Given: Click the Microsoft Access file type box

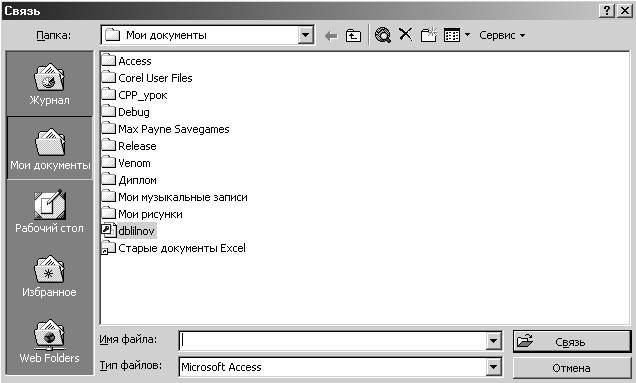Looking at the screenshot, I should pyautogui.click(x=333, y=367).
